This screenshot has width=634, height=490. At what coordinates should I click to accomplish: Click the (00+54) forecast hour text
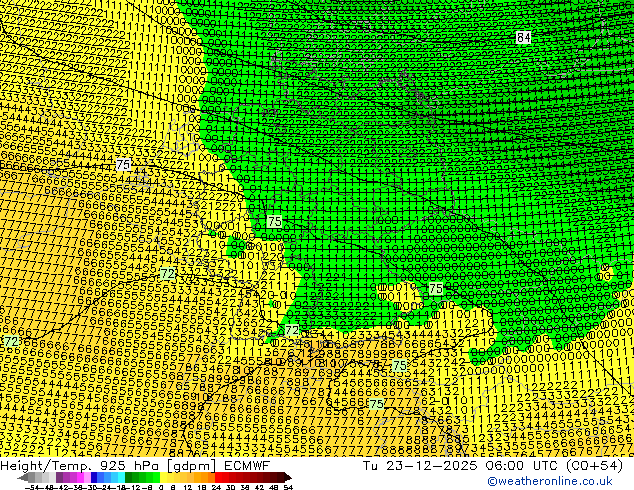594,466
